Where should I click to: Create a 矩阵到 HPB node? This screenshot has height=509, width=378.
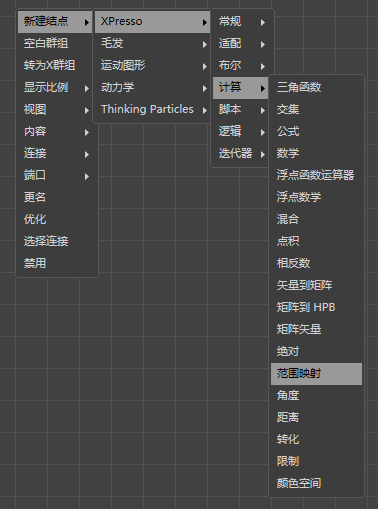[x=316, y=307]
